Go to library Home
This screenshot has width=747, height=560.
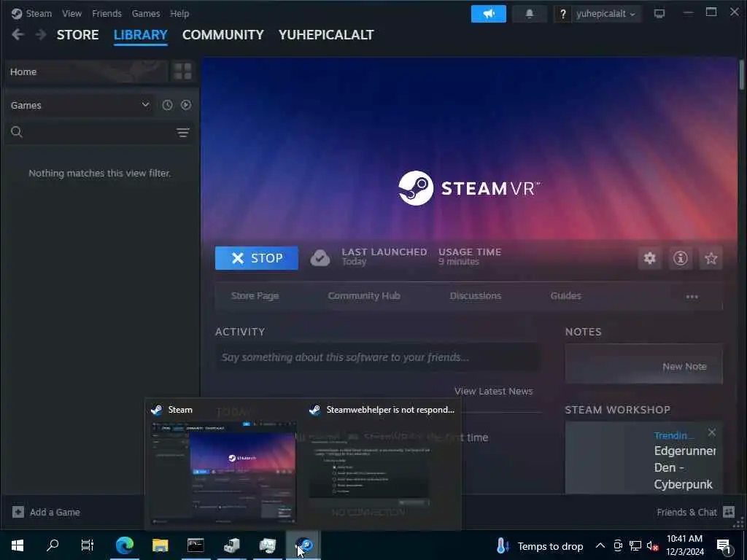click(x=86, y=71)
